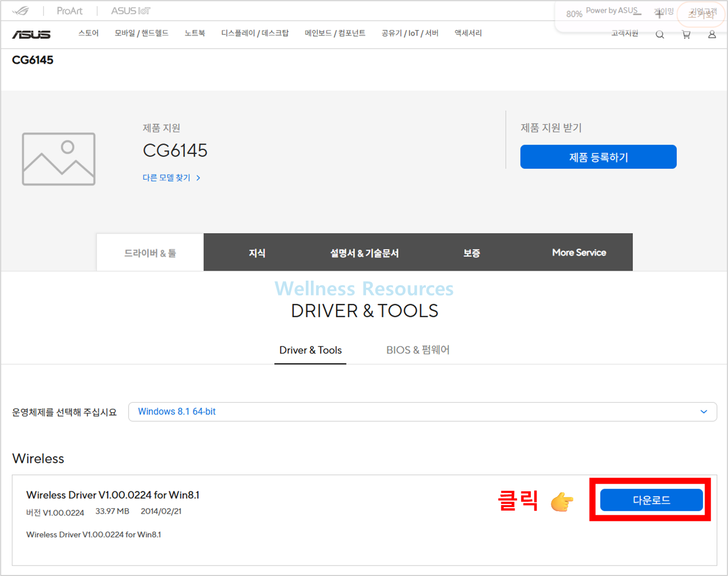Click the Wireless section heading
This screenshot has height=576, width=728.
click(x=38, y=458)
